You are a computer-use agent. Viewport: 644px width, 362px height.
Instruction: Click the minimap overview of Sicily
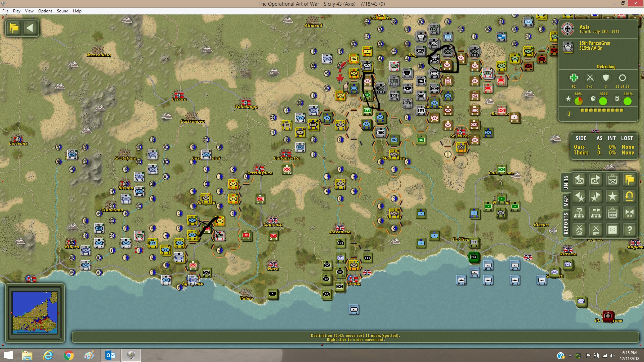[x=35, y=312]
